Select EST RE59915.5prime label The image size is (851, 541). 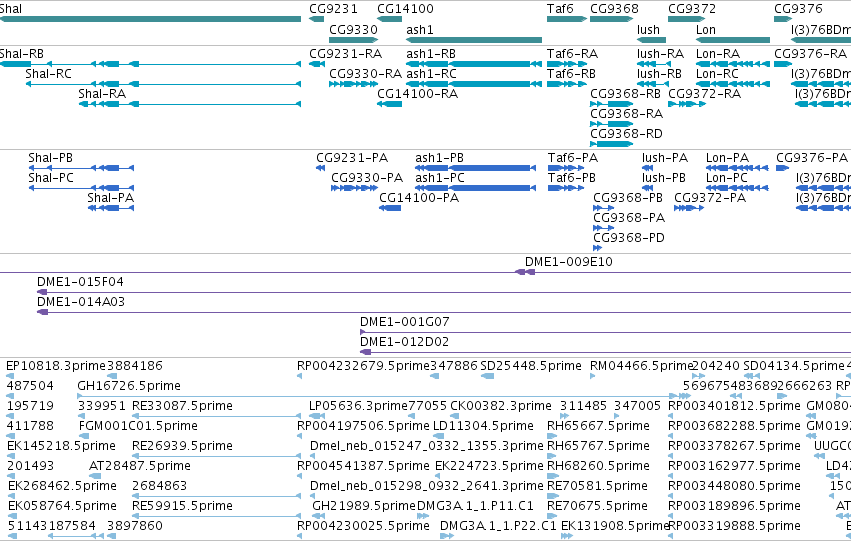coord(182,506)
